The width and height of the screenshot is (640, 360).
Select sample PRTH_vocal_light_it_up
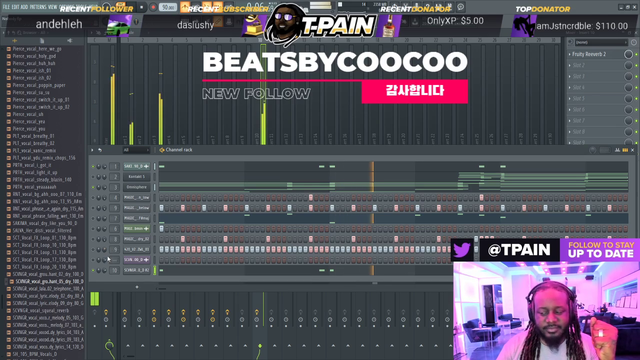[35, 172]
